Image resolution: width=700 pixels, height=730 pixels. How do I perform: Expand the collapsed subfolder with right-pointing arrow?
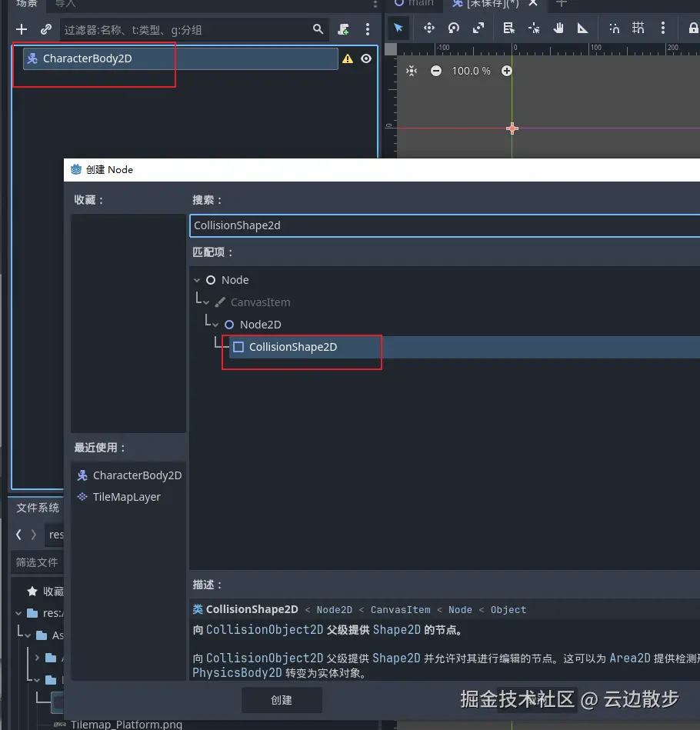pyautogui.click(x=37, y=658)
